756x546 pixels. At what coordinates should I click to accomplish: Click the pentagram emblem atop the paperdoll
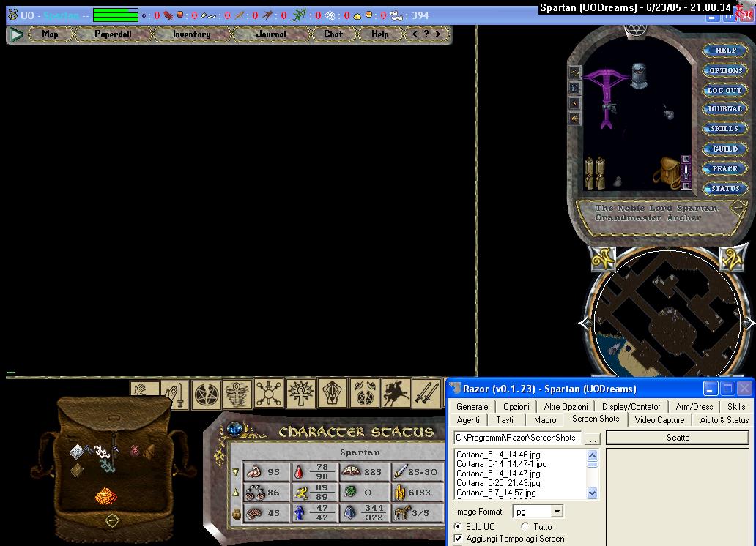click(635, 31)
